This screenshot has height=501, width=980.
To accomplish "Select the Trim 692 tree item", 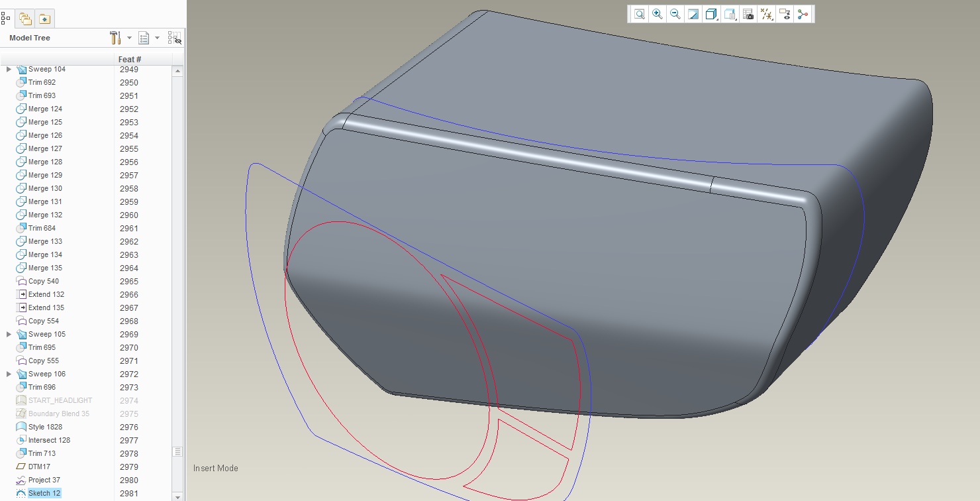I will point(42,82).
